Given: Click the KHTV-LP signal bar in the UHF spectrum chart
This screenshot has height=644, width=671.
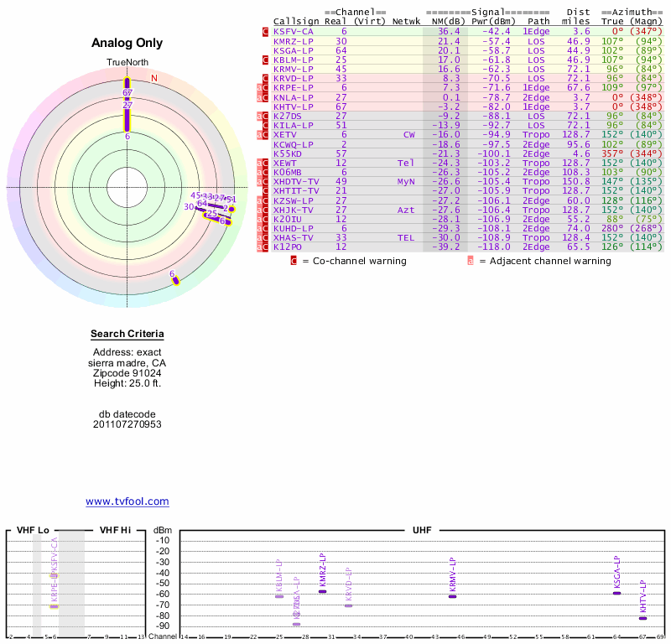Looking at the screenshot, I should click(642, 618).
